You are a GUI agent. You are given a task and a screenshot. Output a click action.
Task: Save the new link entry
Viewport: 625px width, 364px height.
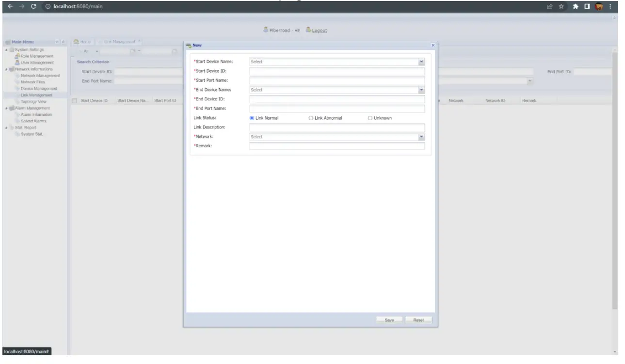click(390, 319)
